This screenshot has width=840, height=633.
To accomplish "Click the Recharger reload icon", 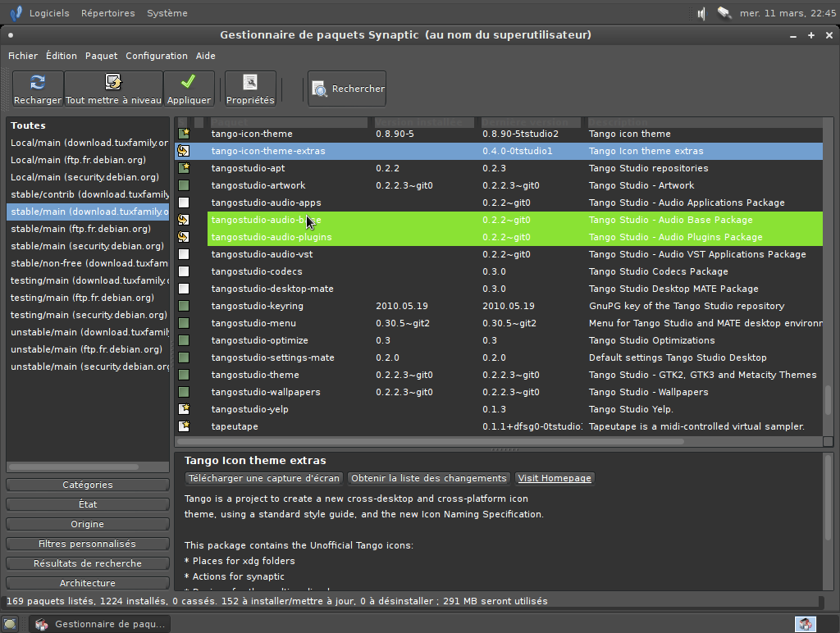I will [x=38, y=82].
